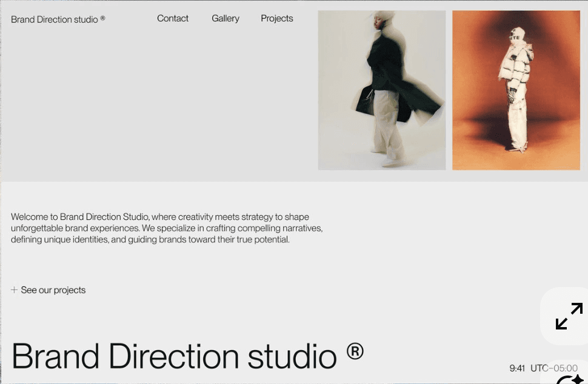This screenshot has height=384, width=588.
Task: Click the Welcome to Brand Direction Studio paragraph
Action: 167,228
